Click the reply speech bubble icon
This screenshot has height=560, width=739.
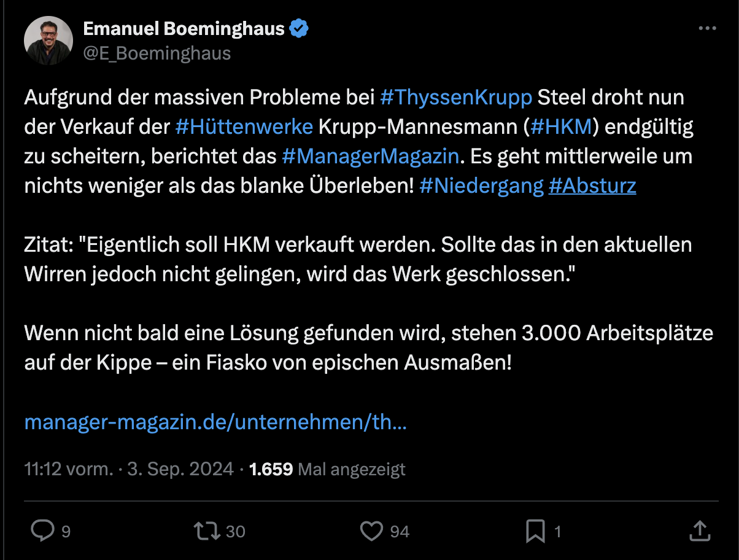(x=42, y=531)
